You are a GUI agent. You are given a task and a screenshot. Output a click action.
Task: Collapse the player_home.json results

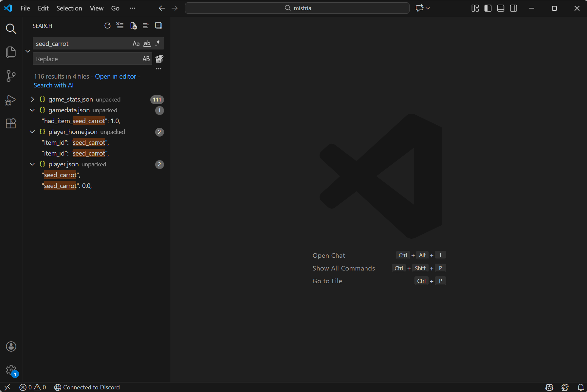pyautogui.click(x=32, y=132)
